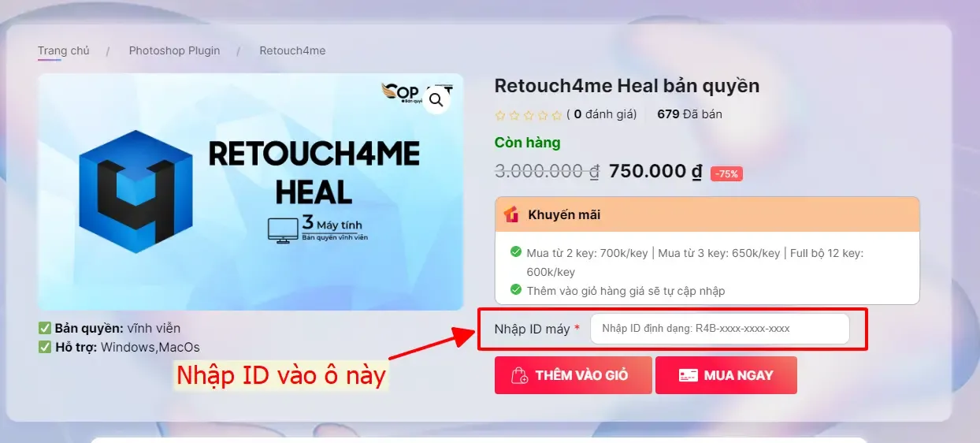Buy immediately with Mua ngay button
980x443 pixels.
point(726,375)
